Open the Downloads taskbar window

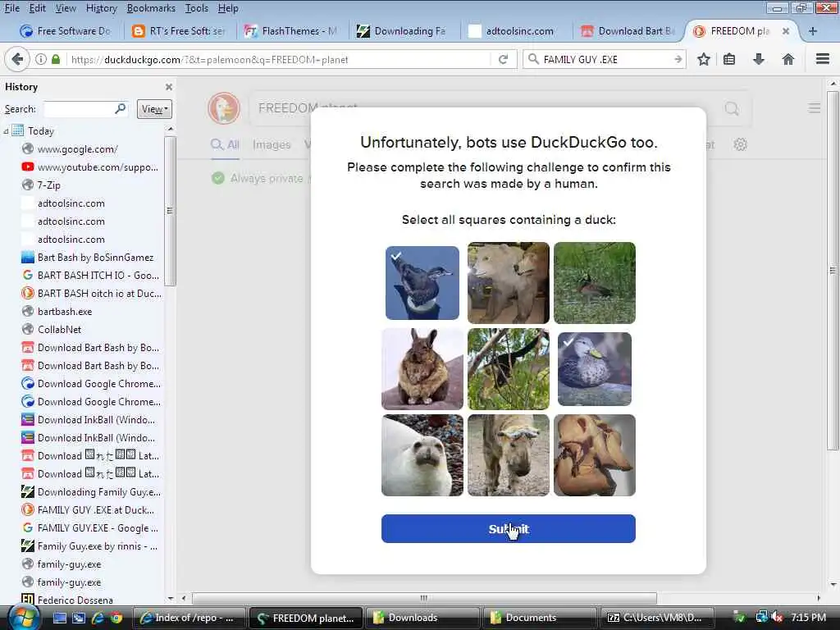(x=423, y=618)
